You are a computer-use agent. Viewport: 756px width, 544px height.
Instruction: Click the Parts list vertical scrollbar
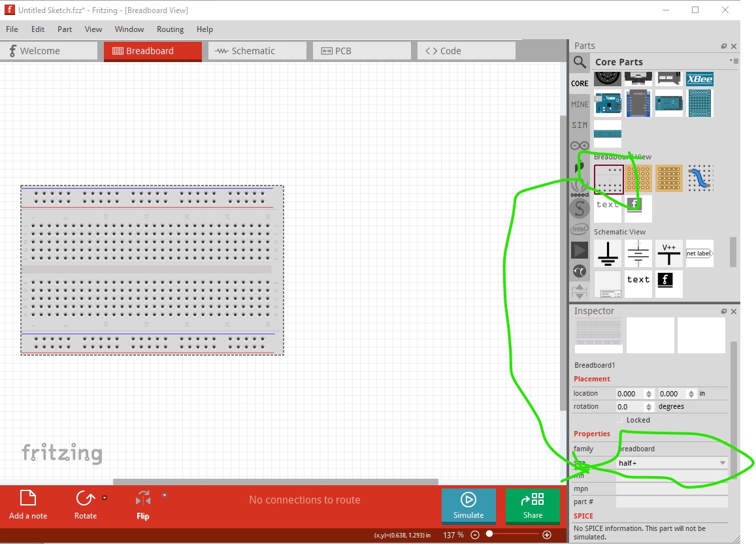(733, 252)
